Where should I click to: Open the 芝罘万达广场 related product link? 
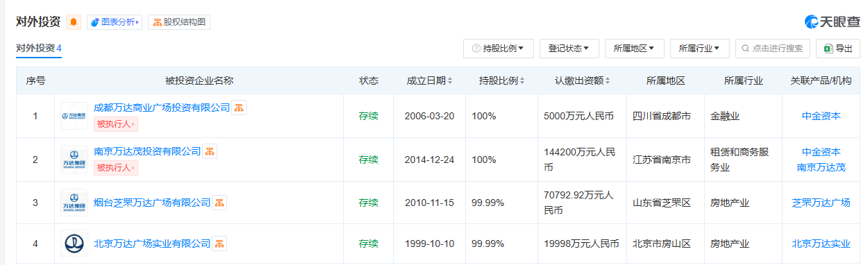(x=821, y=203)
